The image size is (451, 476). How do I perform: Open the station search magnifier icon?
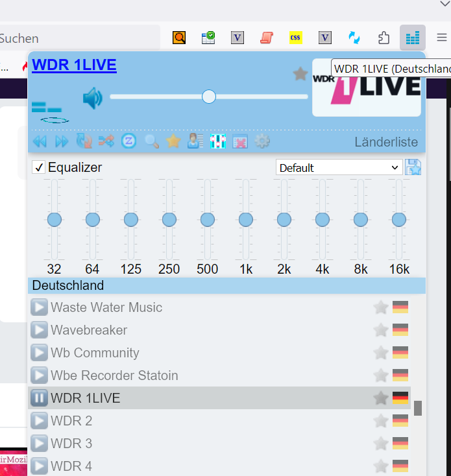click(x=151, y=141)
